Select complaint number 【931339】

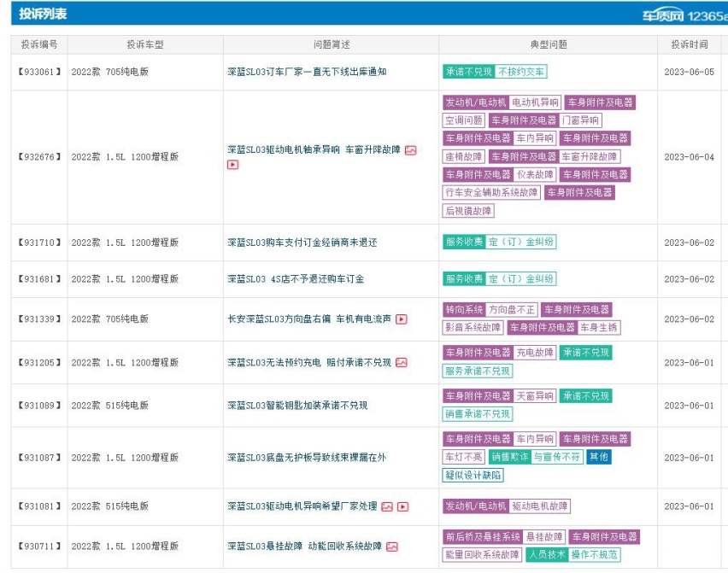pyautogui.click(x=39, y=319)
